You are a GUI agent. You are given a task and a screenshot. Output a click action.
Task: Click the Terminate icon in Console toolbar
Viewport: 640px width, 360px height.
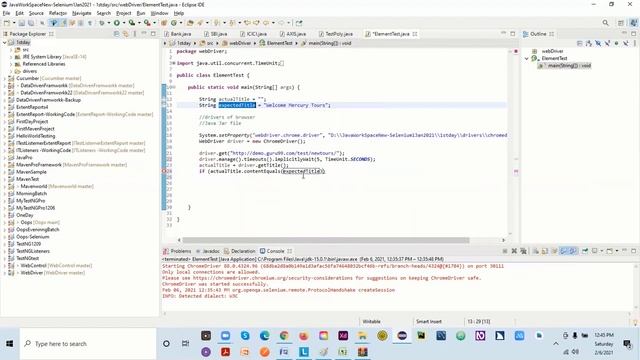coord(505,251)
